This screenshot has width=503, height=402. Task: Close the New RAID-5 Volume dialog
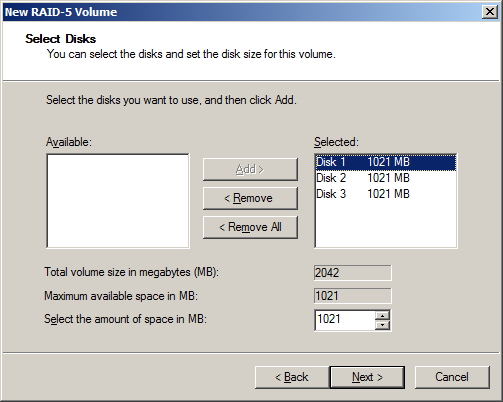tap(490, 12)
